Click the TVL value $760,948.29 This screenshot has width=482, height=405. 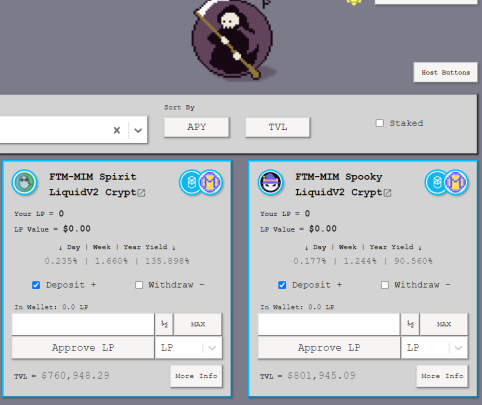click(x=75, y=376)
